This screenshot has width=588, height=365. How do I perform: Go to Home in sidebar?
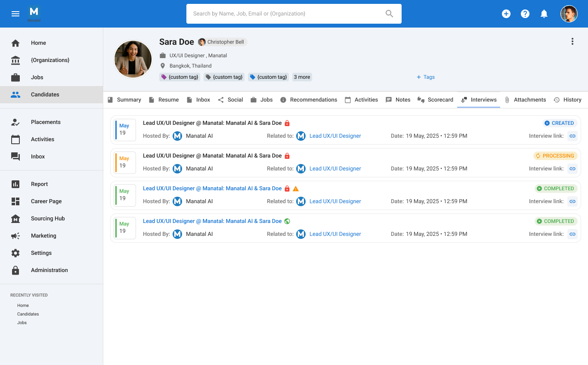(52, 43)
